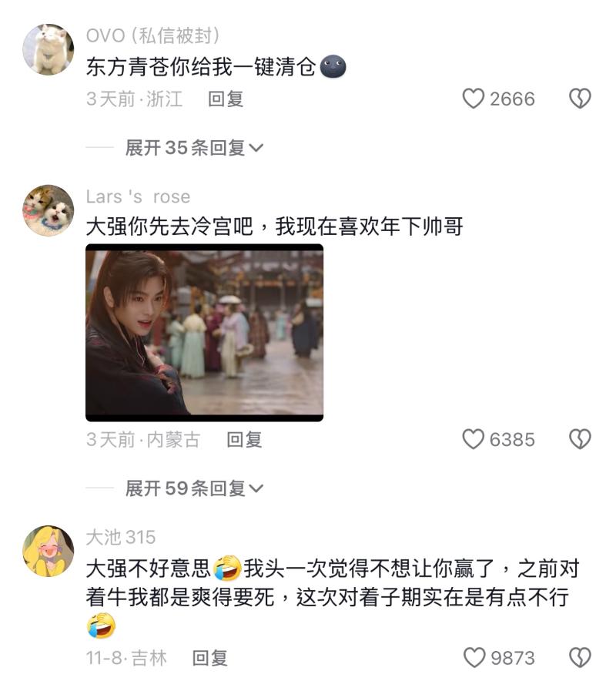The image size is (616, 681).
Task: Open OVO's white cat avatar
Action: (x=49, y=49)
